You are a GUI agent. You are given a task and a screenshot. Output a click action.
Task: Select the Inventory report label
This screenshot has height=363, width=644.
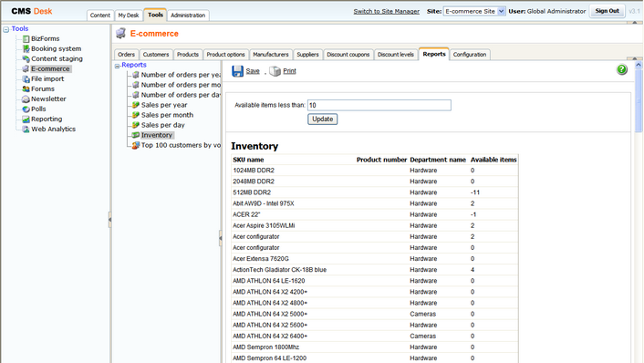coord(157,135)
